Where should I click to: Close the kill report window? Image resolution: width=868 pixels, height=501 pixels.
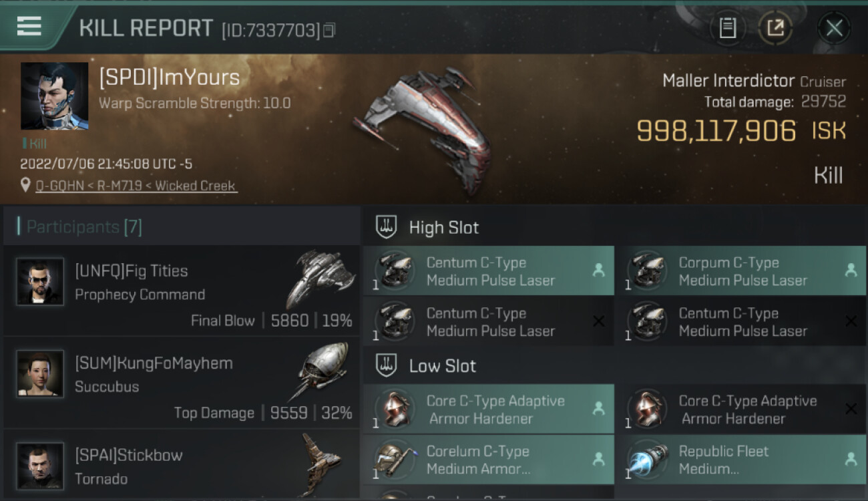pos(834,28)
